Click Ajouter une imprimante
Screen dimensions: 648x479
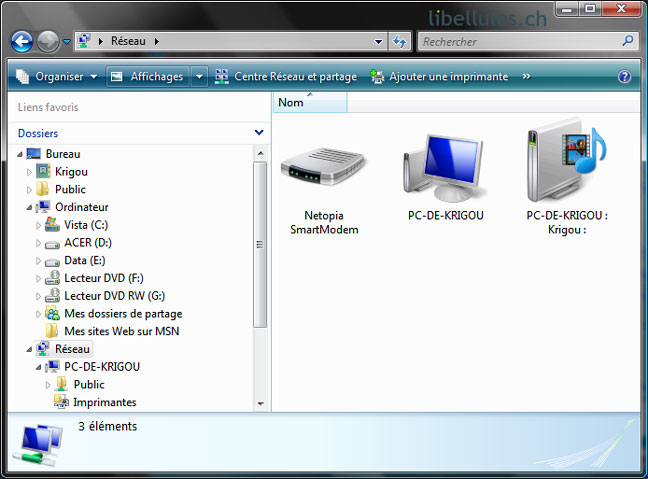click(x=439, y=76)
